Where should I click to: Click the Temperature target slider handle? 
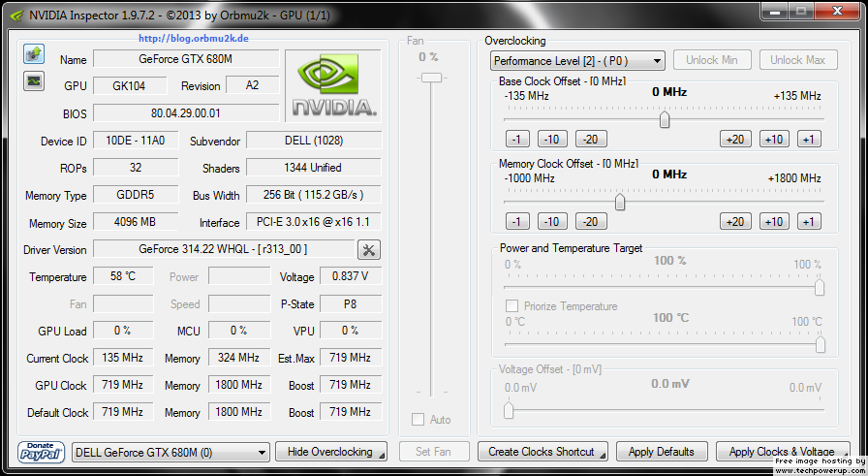point(820,344)
